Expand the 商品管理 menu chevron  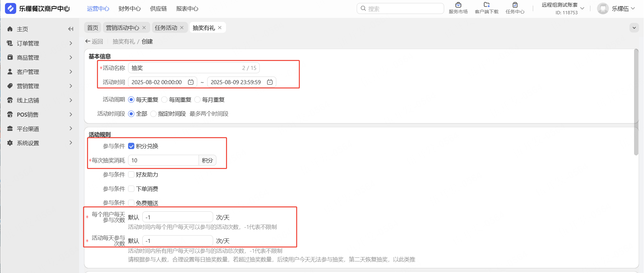(x=71, y=58)
